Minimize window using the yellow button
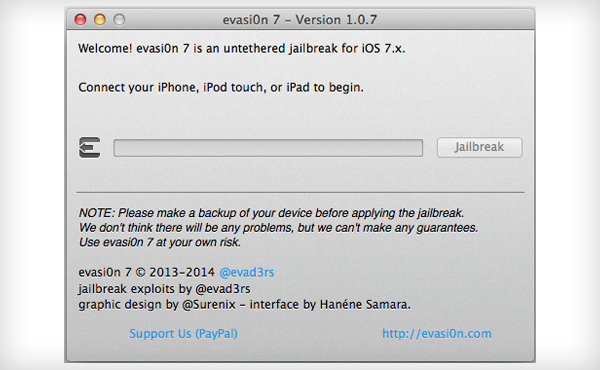 [x=100, y=19]
